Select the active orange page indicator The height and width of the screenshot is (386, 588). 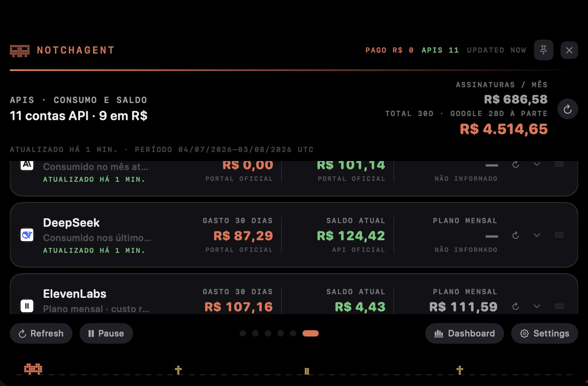click(311, 333)
